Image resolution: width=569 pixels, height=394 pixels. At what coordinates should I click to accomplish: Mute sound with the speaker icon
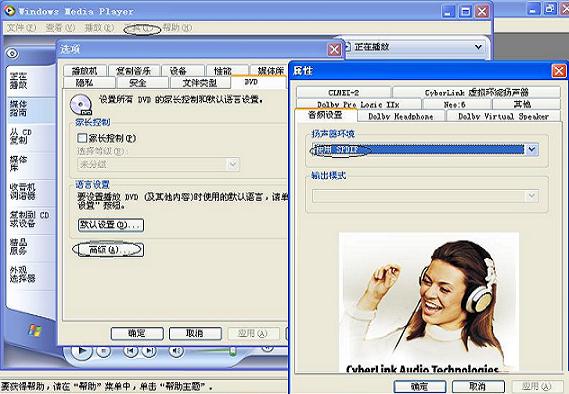pyautogui.click(x=176, y=351)
